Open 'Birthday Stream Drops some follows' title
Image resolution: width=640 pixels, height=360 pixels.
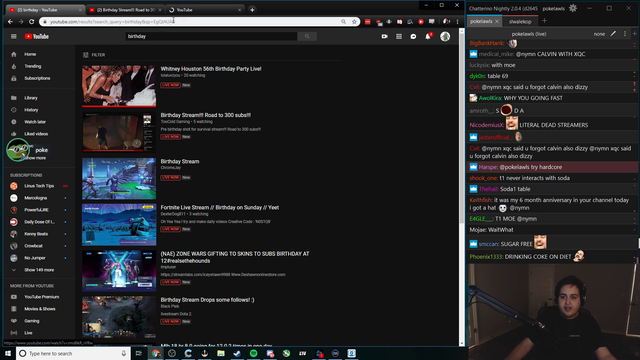(207, 300)
